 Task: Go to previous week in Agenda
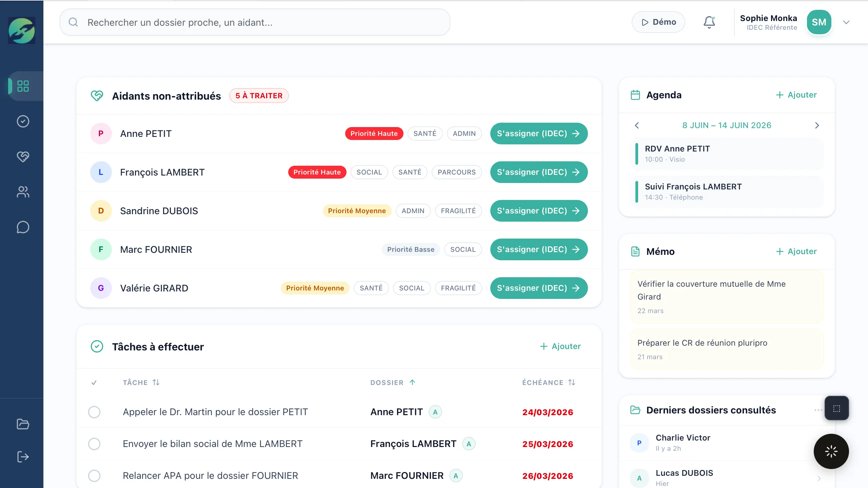point(637,125)
